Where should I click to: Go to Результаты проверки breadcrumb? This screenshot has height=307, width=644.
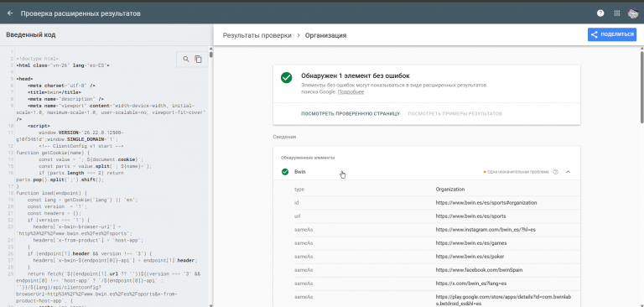point(257,35)
